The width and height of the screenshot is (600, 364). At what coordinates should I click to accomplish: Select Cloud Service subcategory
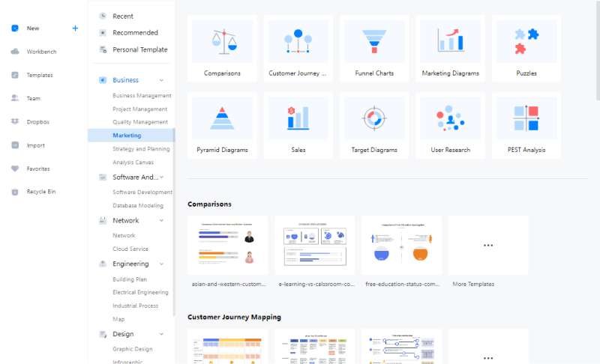click(130, 249)
